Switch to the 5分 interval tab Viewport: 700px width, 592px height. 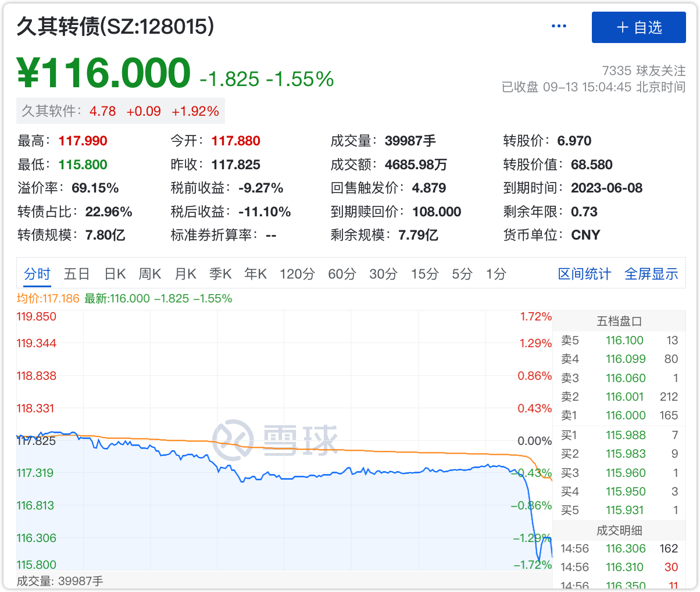coord(462,274)
